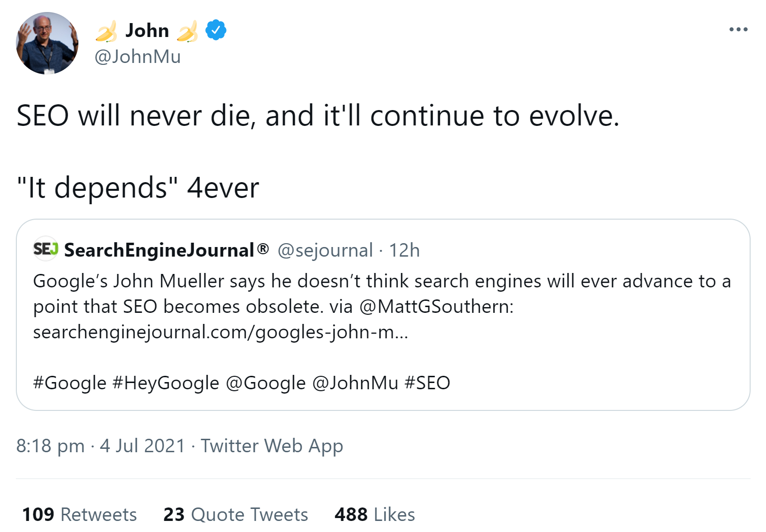Select the @JohnMu handle
The width and height of the screenshot is (766, 532).
pos(138,57)
